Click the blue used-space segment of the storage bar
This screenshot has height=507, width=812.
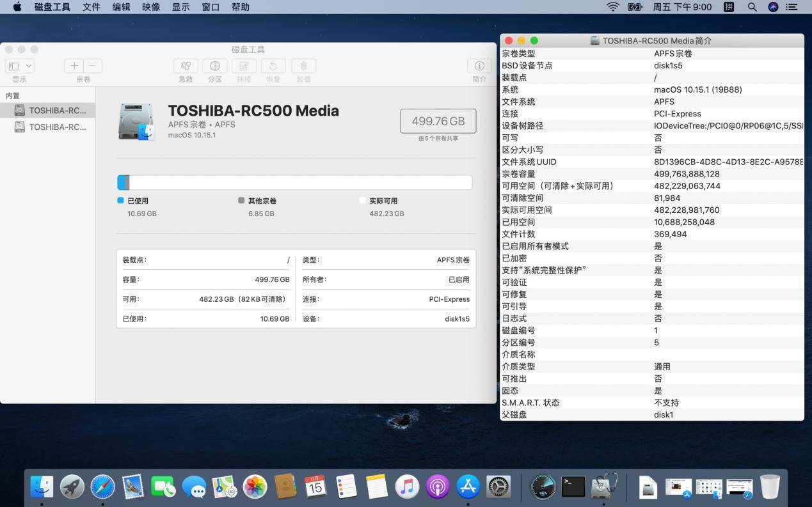[122, 182]
